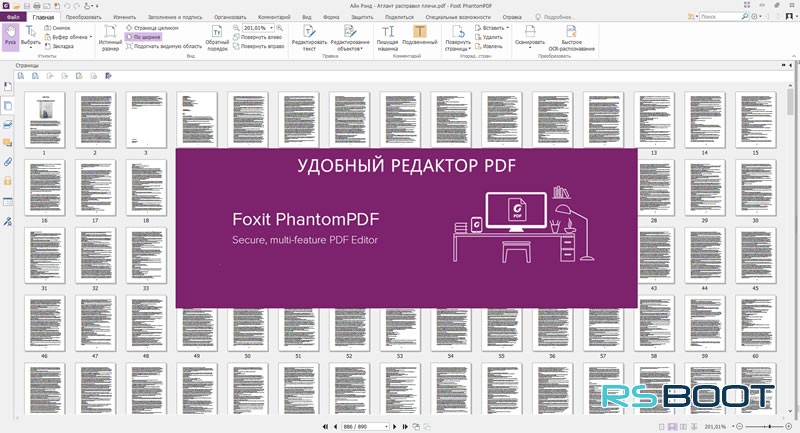Click the Print icon in quick access toolbar
Screen dimensions: 800x433
(x=37, y=6)
